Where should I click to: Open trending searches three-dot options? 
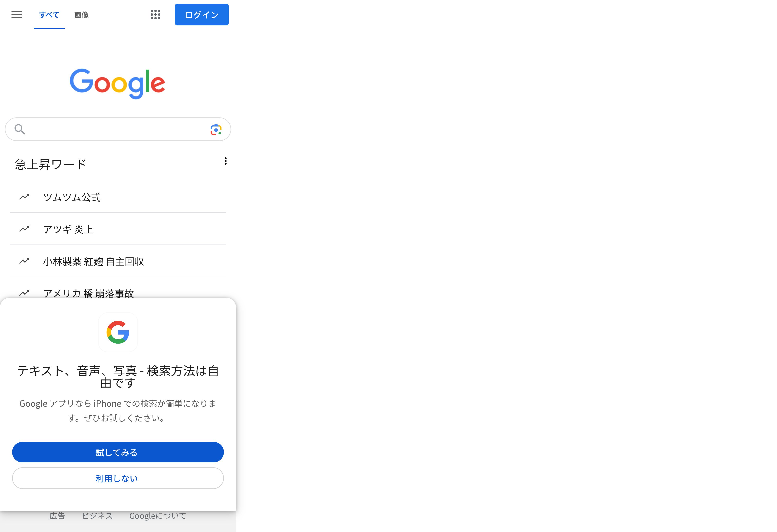(x=226, y=161)
